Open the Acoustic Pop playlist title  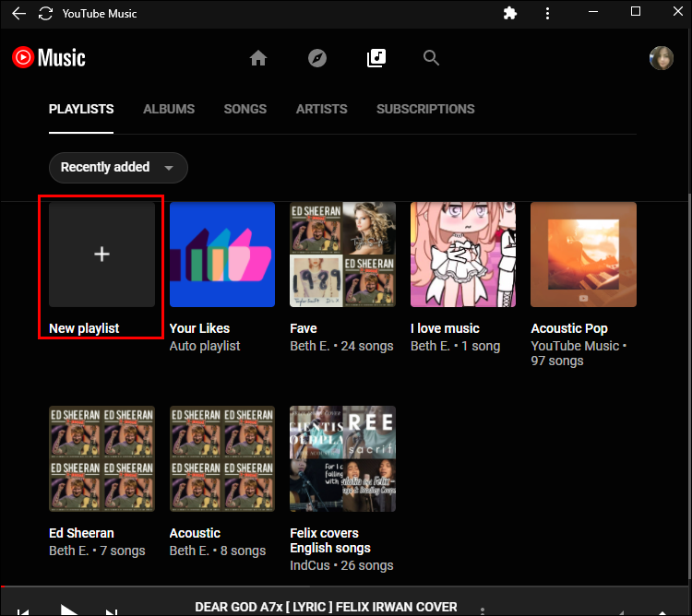(569, 328)
